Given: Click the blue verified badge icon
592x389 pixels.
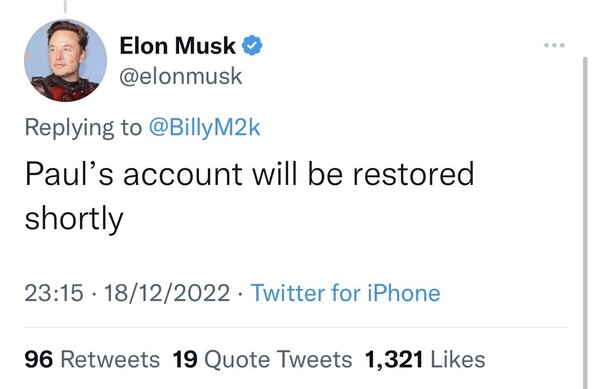Looking at the screenshot, I should (252, 45).
